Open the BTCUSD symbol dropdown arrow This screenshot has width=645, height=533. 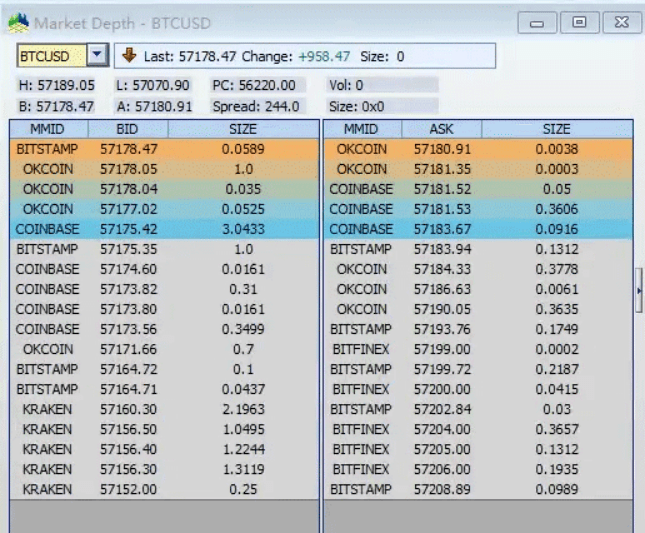tap(97, 54)
